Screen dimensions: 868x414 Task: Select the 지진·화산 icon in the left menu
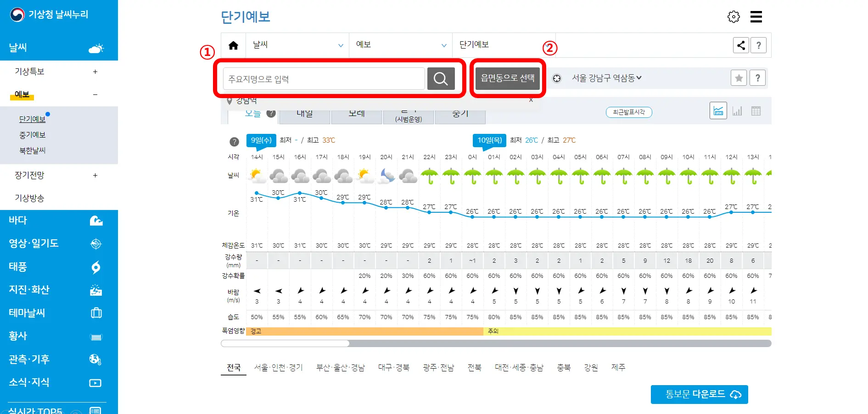96,290
